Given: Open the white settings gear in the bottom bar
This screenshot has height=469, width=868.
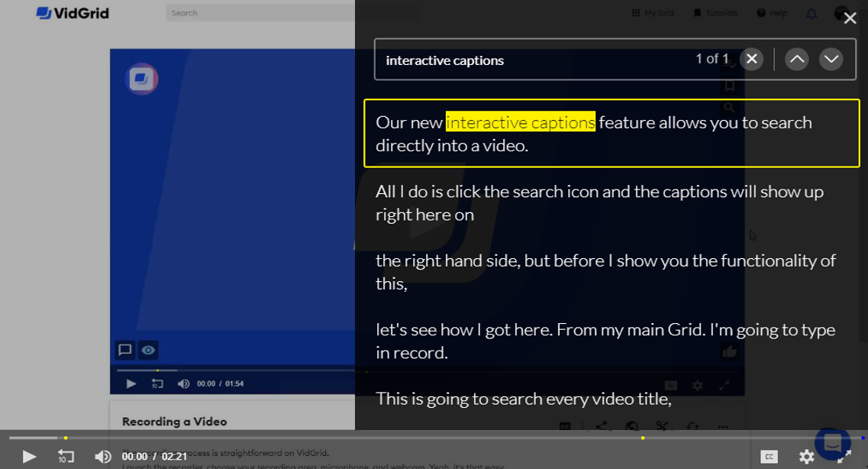Looking at the screenshot, I should click(x=807, y=456).
